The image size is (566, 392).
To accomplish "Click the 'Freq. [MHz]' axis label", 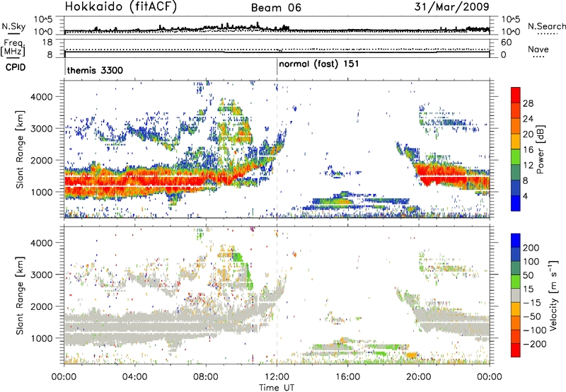I will (x=13, y=48).
